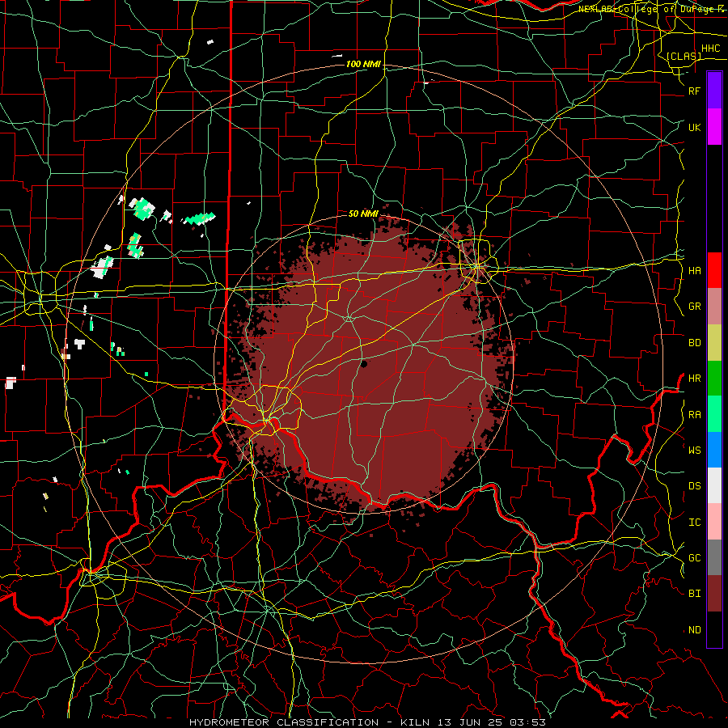
Task: Click the RA legend label
Action: [x=694, y=415]
